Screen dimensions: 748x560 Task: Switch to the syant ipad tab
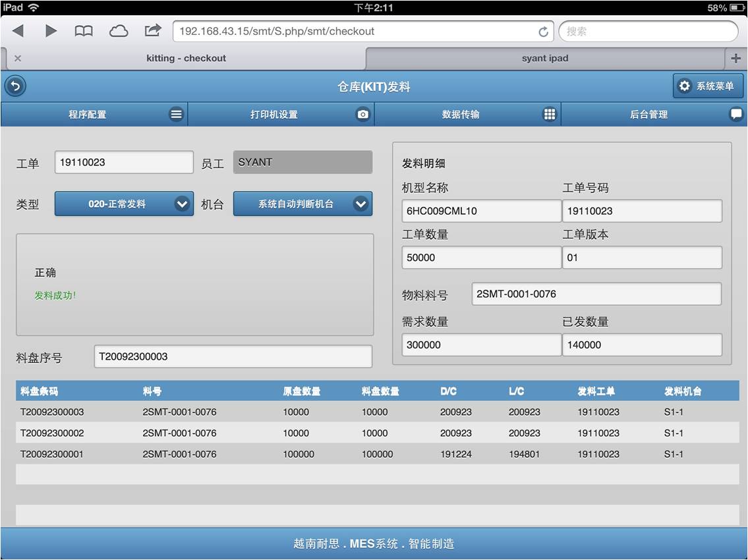pos(544,59)
